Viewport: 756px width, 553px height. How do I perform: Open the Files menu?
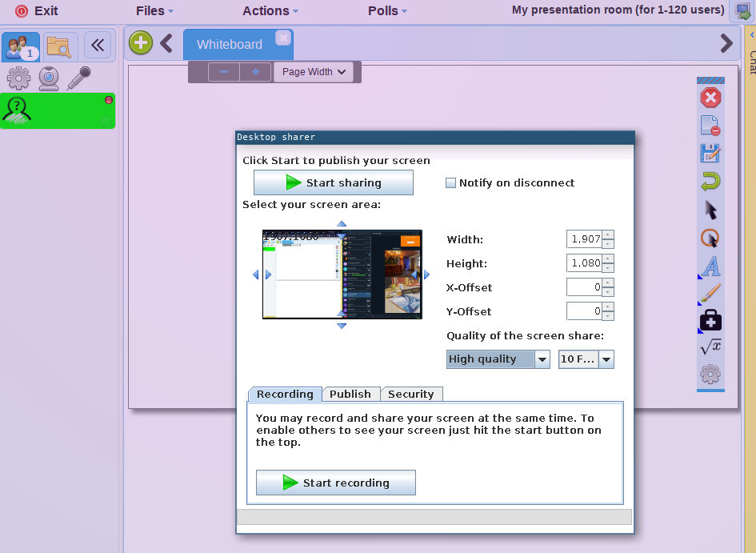[x=154, y=10]
